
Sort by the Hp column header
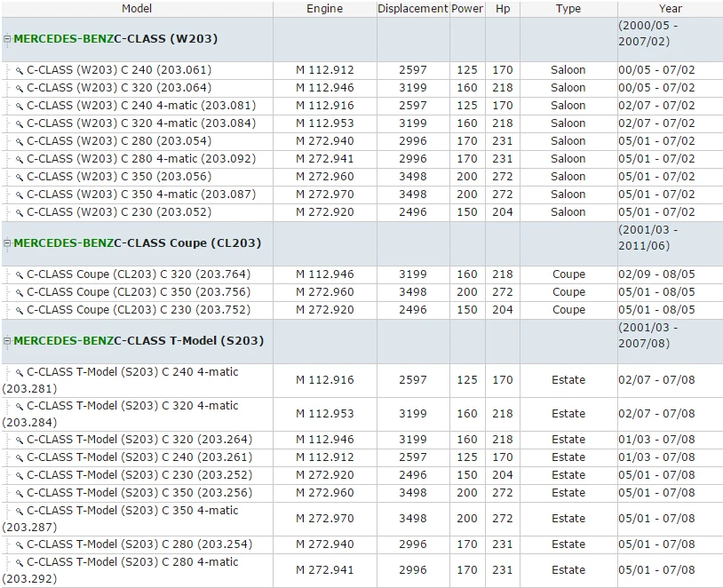(503, 9)
